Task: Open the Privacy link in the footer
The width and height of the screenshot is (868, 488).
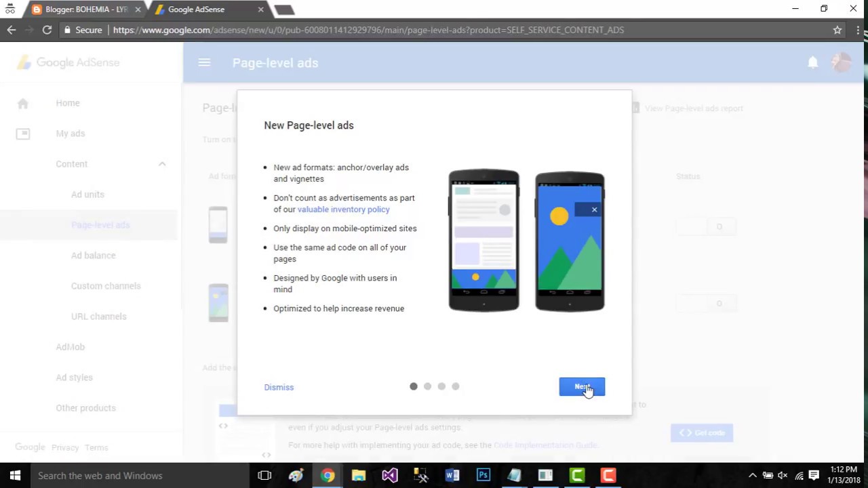Action: click(65, 447)
